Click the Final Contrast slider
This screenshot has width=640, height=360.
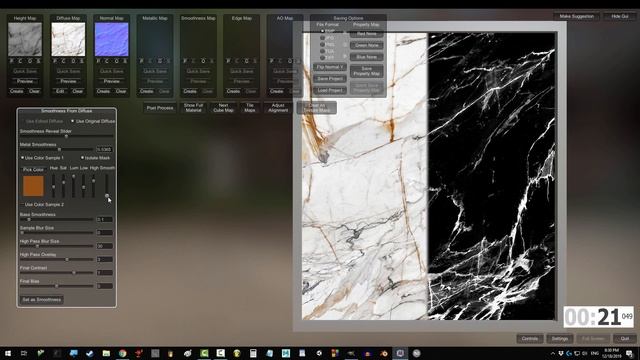coord(56,273)
